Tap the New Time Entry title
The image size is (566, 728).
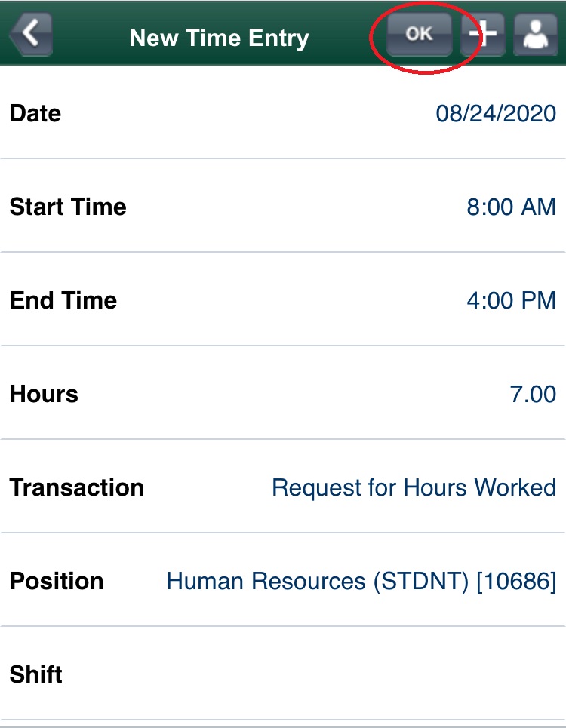pyautogui.click(x=219, y=38)
